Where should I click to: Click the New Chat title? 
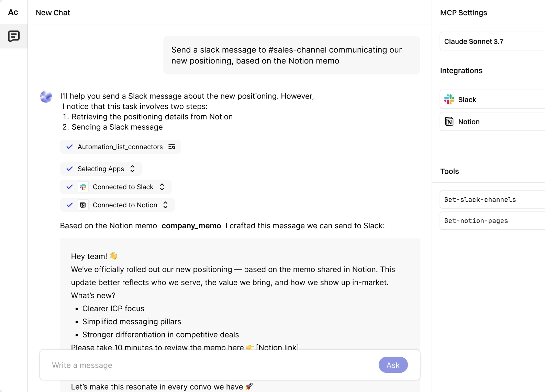click(53, 13)
